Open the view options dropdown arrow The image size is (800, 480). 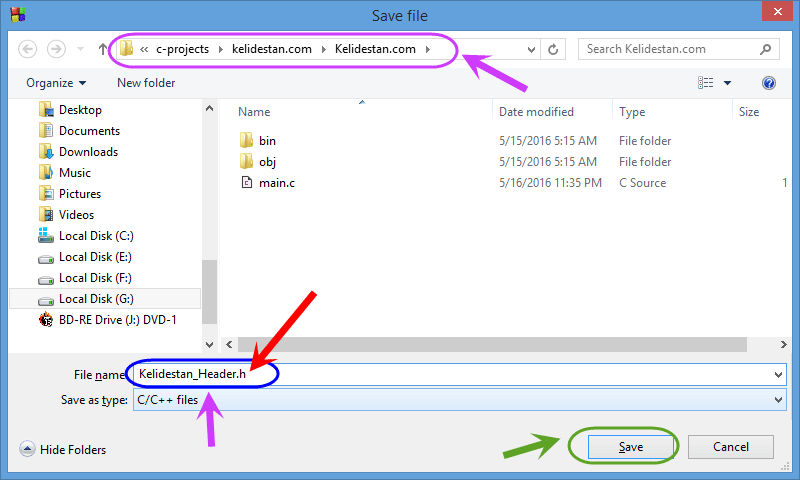tap(728, 83)
